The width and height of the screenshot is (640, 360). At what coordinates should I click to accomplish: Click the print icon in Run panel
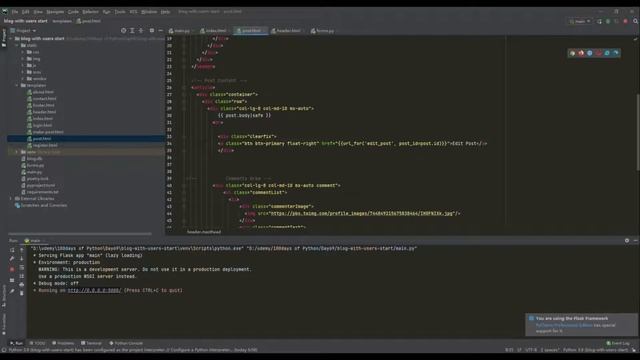(22, 284)
